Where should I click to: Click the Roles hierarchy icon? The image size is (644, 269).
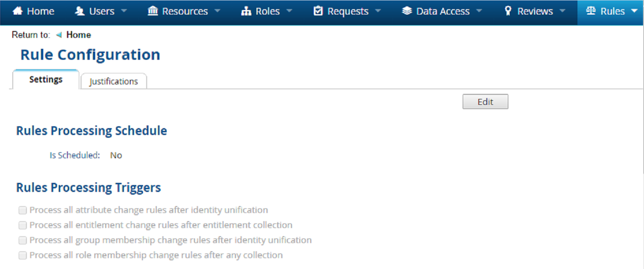(246, 11)
